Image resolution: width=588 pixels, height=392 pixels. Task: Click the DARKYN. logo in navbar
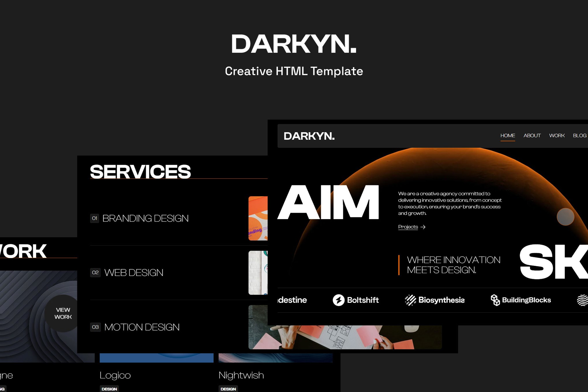(x=309, y=136)
